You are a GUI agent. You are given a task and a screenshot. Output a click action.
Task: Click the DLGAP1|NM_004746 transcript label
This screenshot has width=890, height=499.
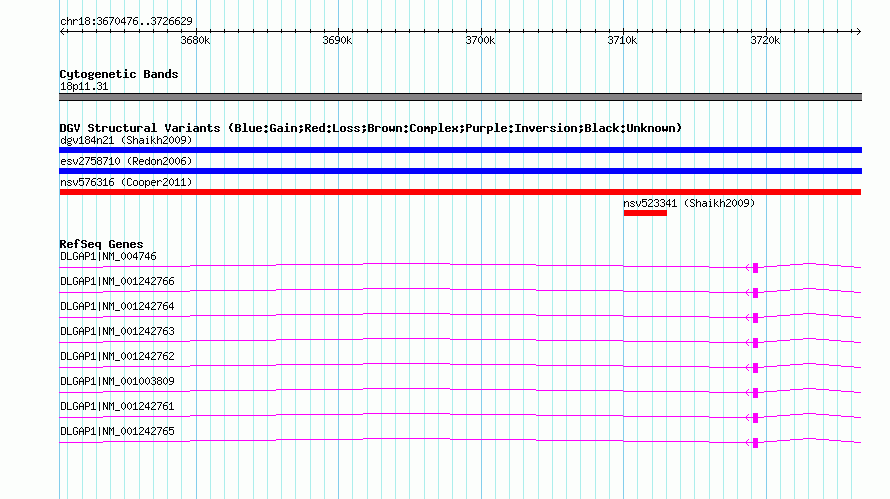pos(108,256)
